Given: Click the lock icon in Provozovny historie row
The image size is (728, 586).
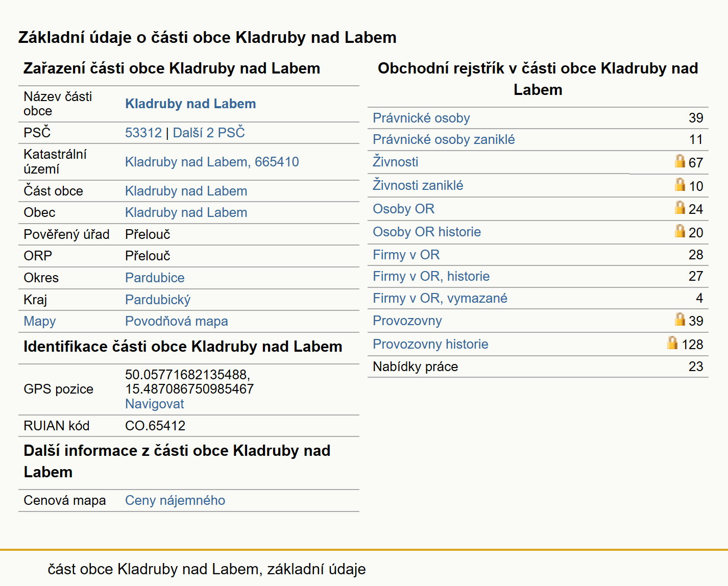Looking at the screenshot, I should (x=672, y=343).
